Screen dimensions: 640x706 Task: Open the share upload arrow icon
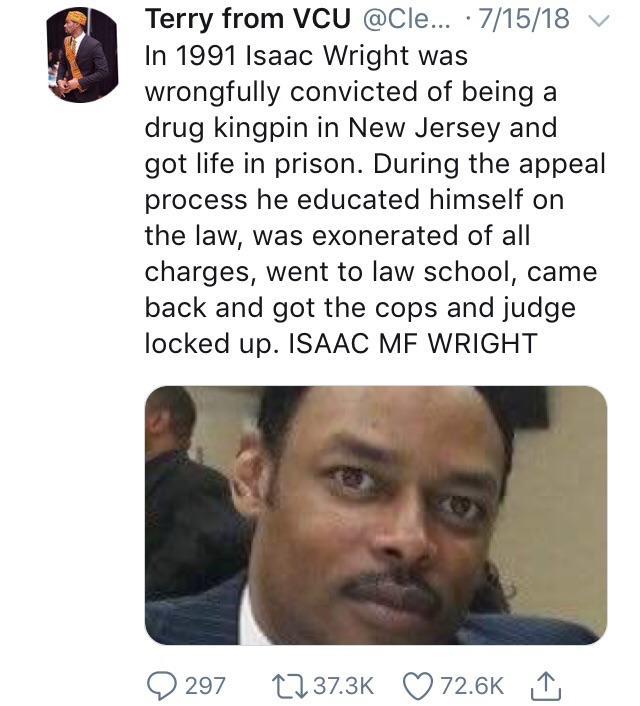(545, 685)
